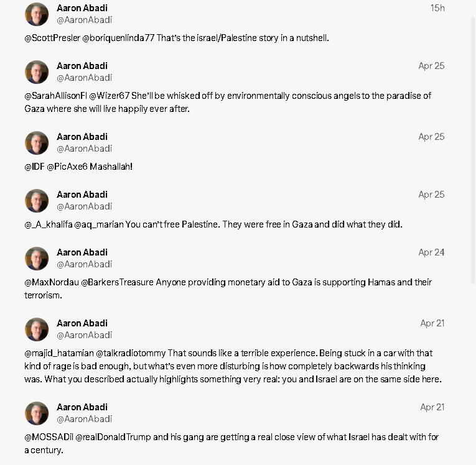Click the @Wizer67 mention
The width and height of the screenshot is (476, 465).
110,96
